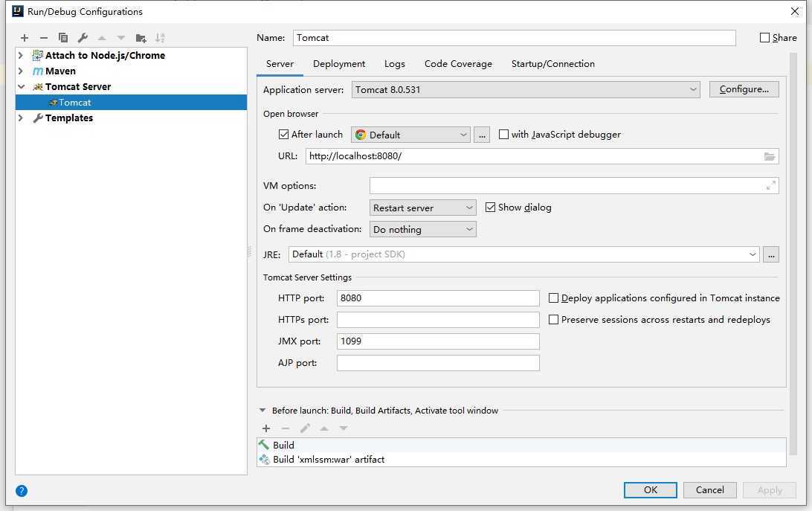Click the JMX port field
Image resolution: width=812 pixels, height=511 pixels.
tap(438, 341)
